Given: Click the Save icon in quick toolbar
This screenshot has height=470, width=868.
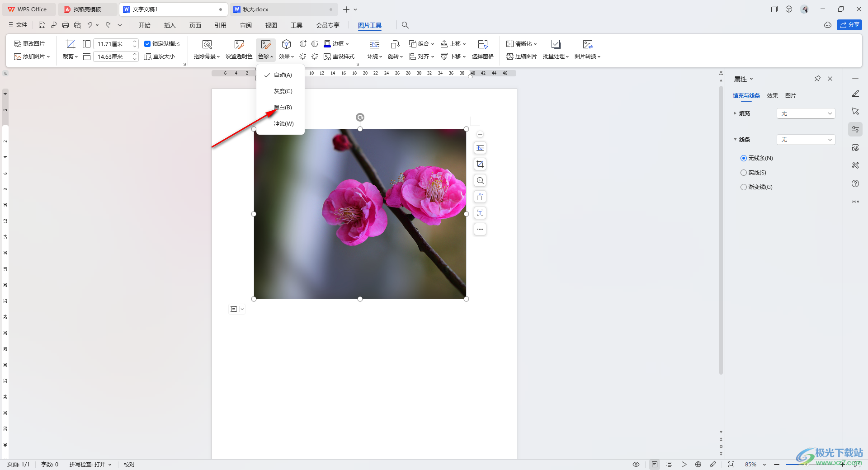Looking at the screenshot, I should click(42, 25).
